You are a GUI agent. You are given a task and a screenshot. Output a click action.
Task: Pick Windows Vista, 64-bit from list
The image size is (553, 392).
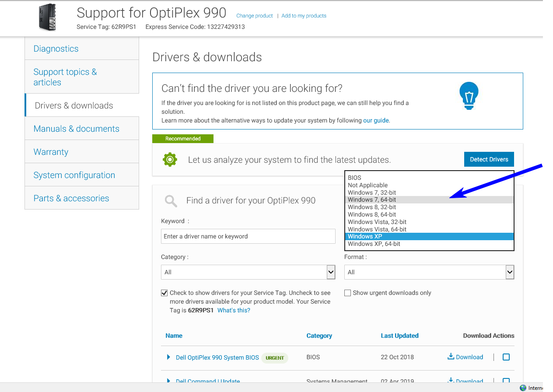[429, 229]
